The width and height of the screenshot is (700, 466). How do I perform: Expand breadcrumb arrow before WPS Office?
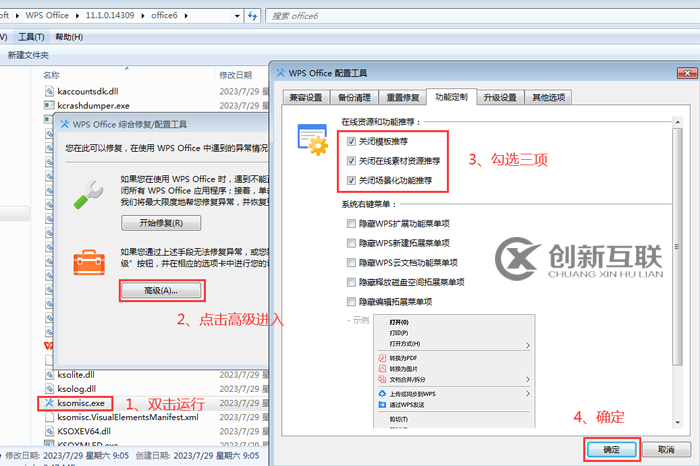pos(17,16)
